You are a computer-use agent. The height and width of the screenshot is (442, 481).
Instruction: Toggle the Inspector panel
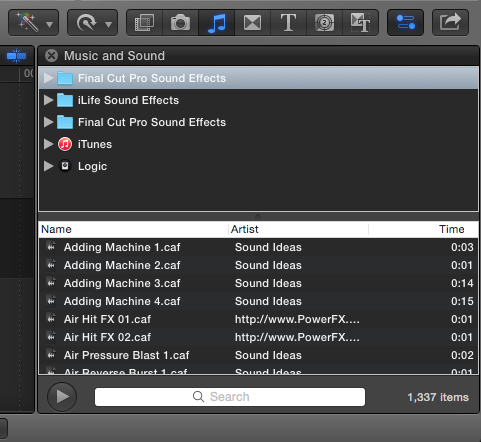click(x=405, y=23)
